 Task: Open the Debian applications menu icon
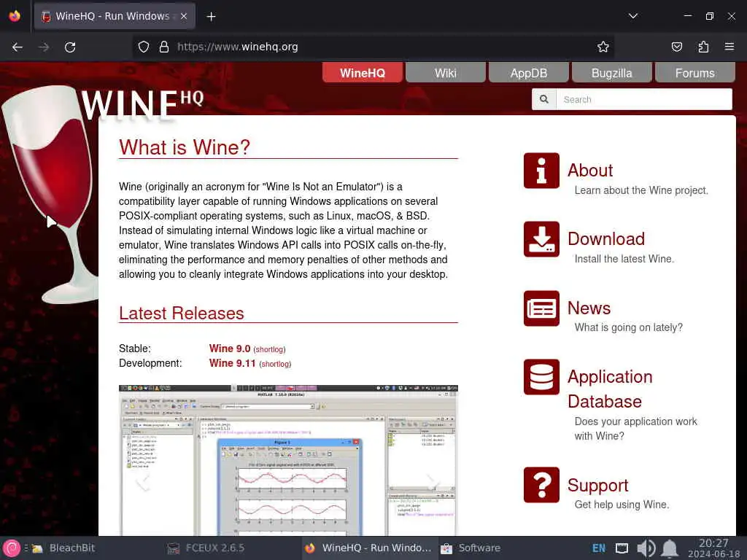pos(12,548)
